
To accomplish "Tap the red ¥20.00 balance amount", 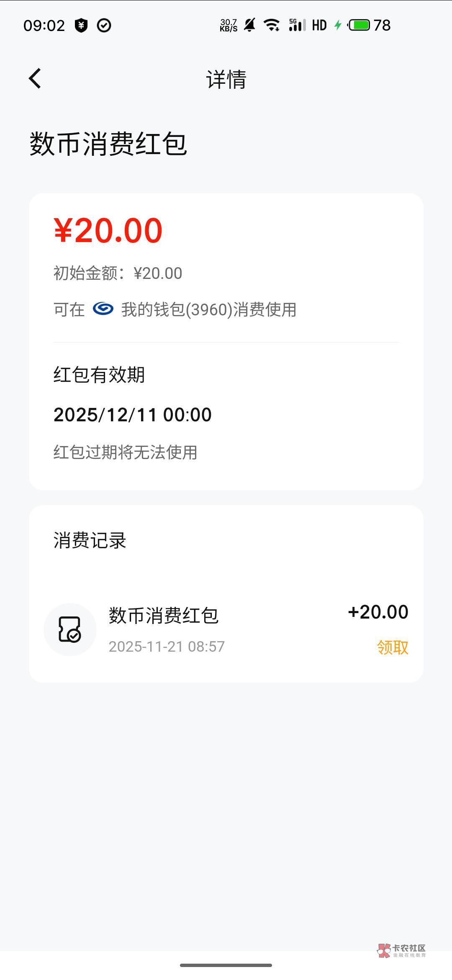I will pos(108,230).
